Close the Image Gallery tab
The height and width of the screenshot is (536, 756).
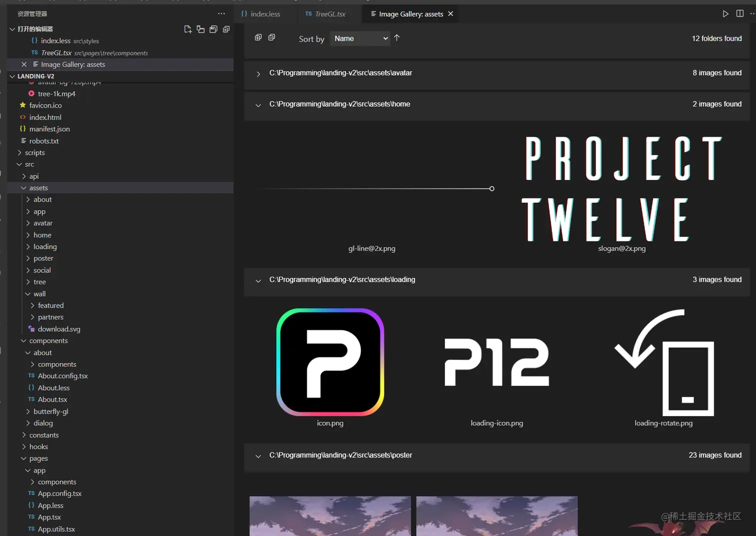[450, 14]
